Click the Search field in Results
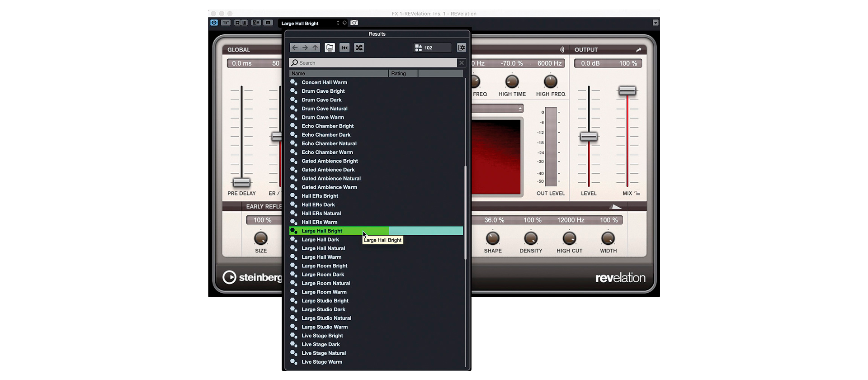Screen dimensions: 868x380 [x=373, y=63]
